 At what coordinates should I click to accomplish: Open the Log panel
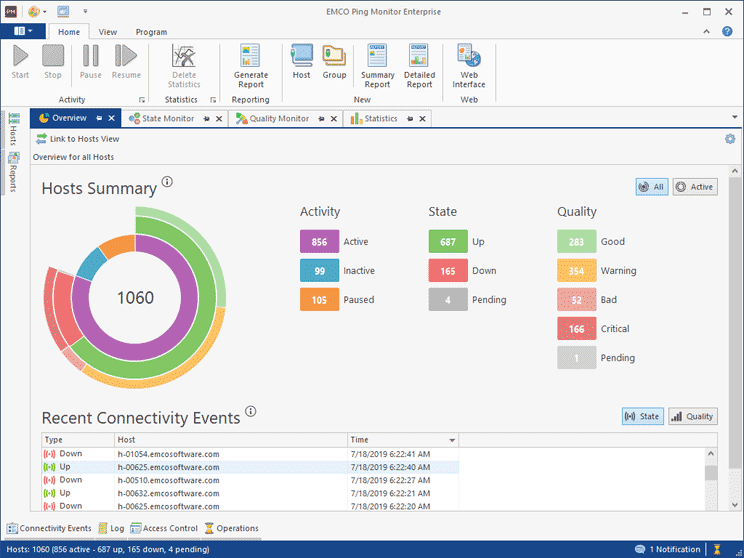click(111, 528)
